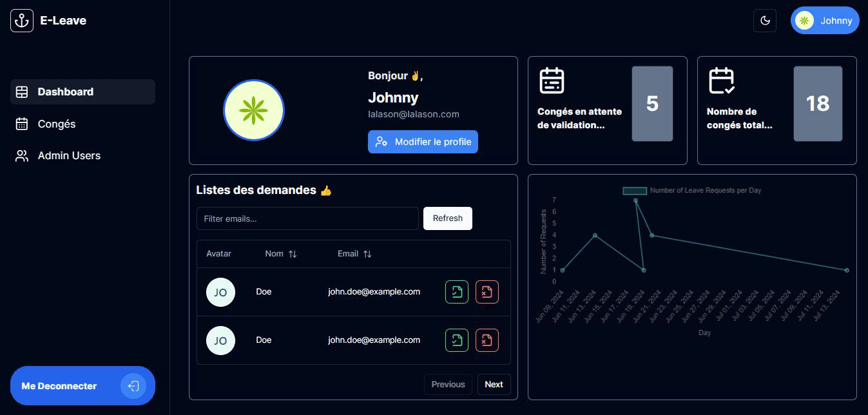Reject the second leave request

[487, 340]
